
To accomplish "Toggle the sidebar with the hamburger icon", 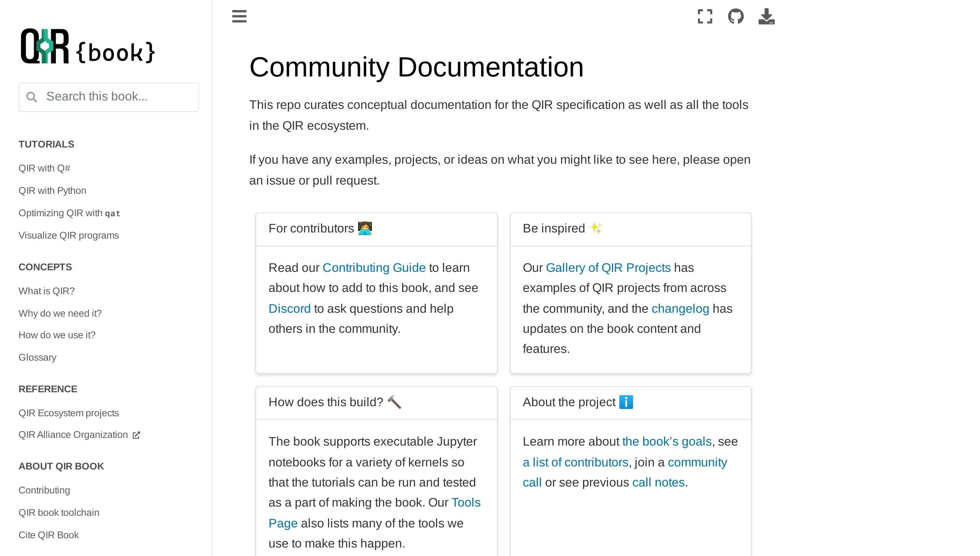I will (239, 16).
